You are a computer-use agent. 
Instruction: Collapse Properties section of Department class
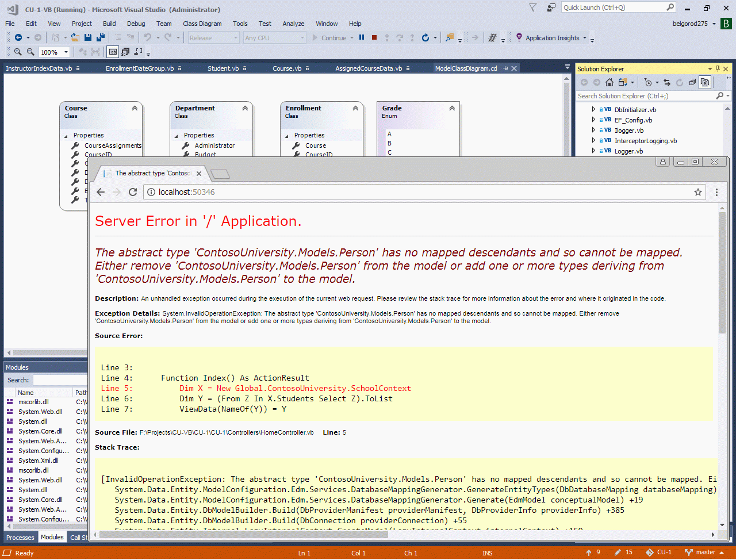(177, 136)
